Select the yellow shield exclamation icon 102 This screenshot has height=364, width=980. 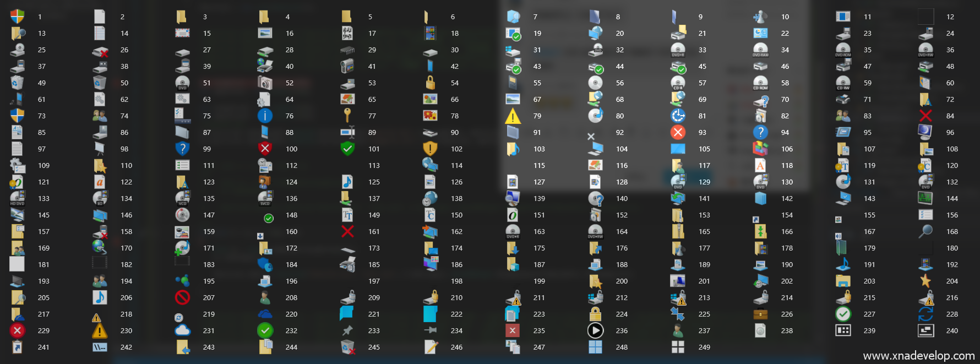[430, 149]
